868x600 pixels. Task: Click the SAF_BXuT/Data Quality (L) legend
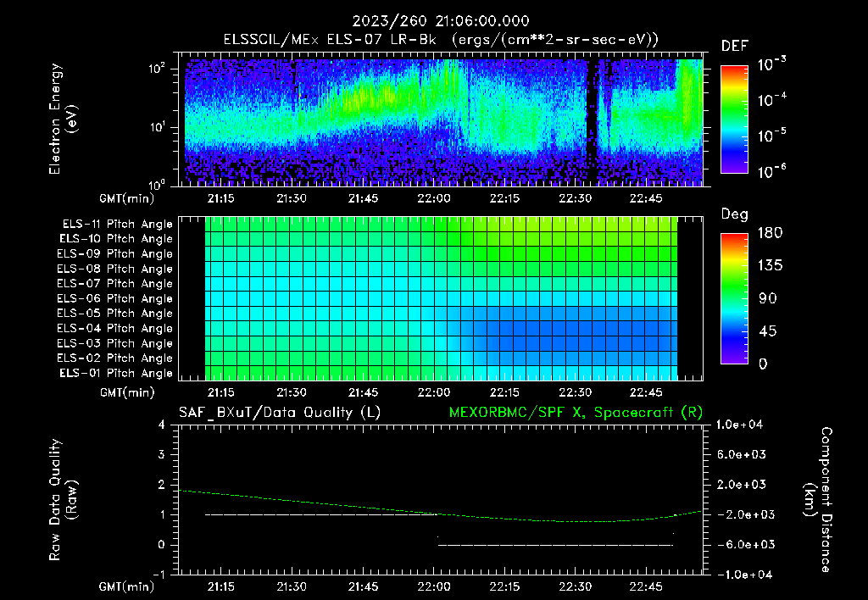coord(280,413)
